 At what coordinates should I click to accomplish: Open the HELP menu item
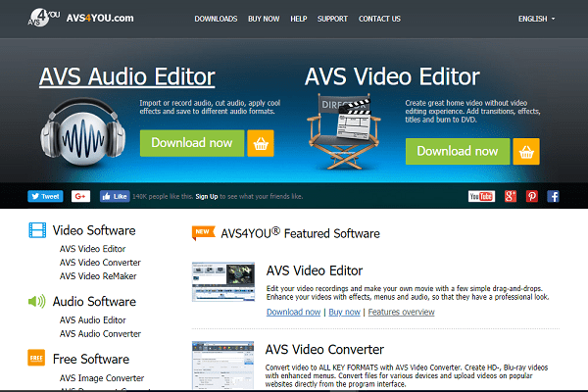coord(299,19)
